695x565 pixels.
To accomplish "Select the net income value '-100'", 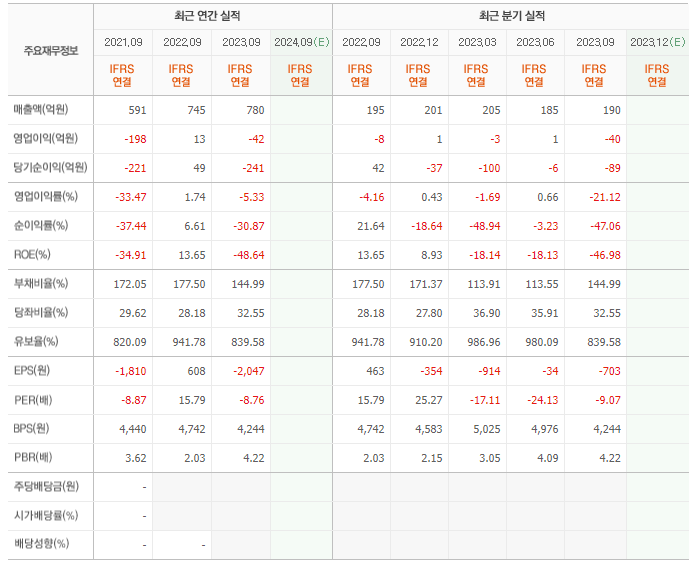I will pos(489,168).
